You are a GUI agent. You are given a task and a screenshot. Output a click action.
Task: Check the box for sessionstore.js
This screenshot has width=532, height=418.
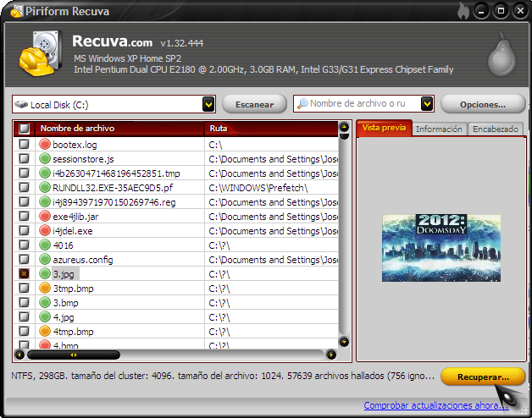24,158
